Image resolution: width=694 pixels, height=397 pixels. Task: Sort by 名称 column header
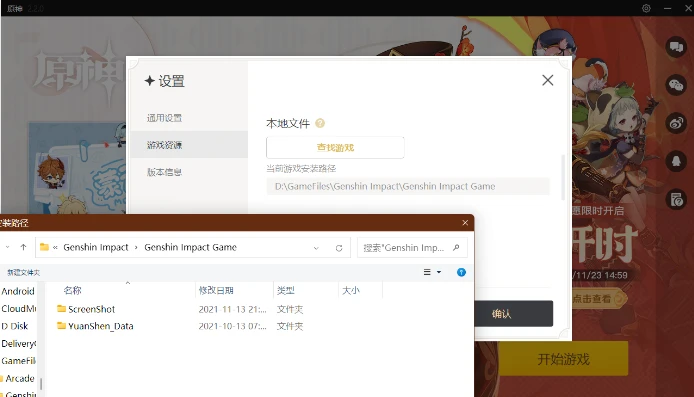[x=73, y=290]
